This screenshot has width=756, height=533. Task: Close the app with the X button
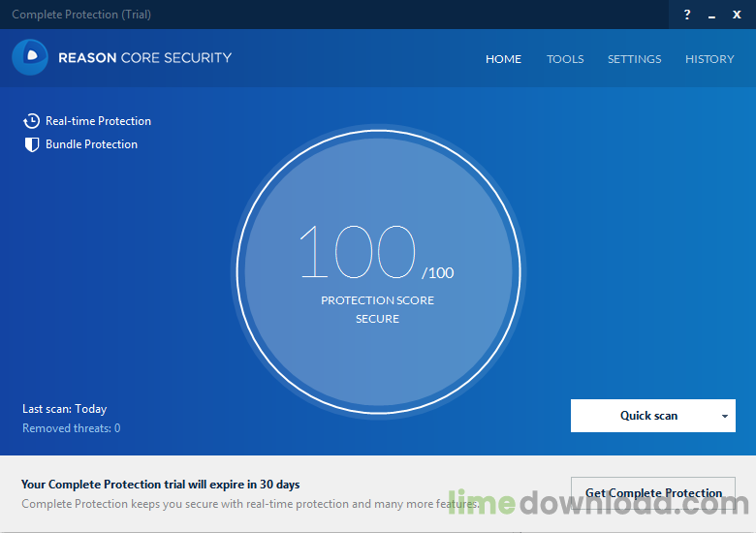click(x=737, y=15)
